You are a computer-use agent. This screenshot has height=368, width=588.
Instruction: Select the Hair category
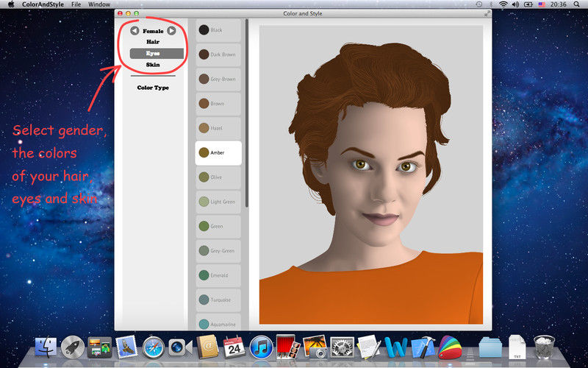(153, 42)
